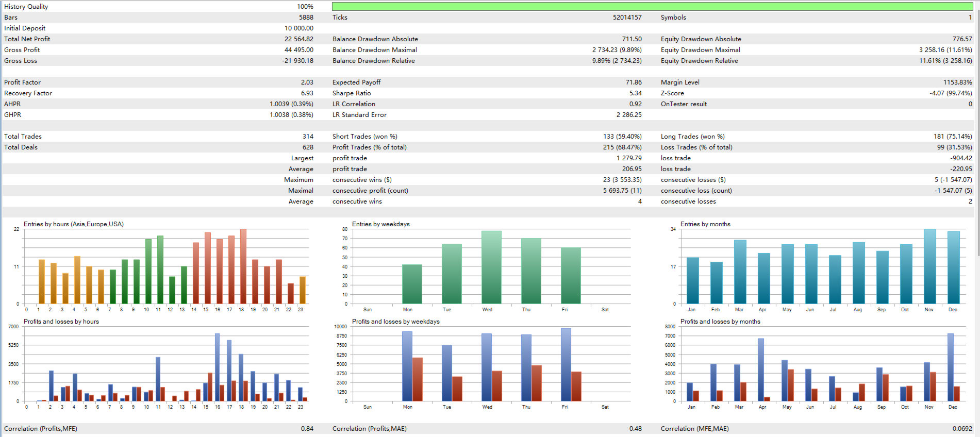Image resolution: width=980 pixels, height=437 pixels.
Task: Click the hour 11 green bar in Entries by hours
Action: 160,270
